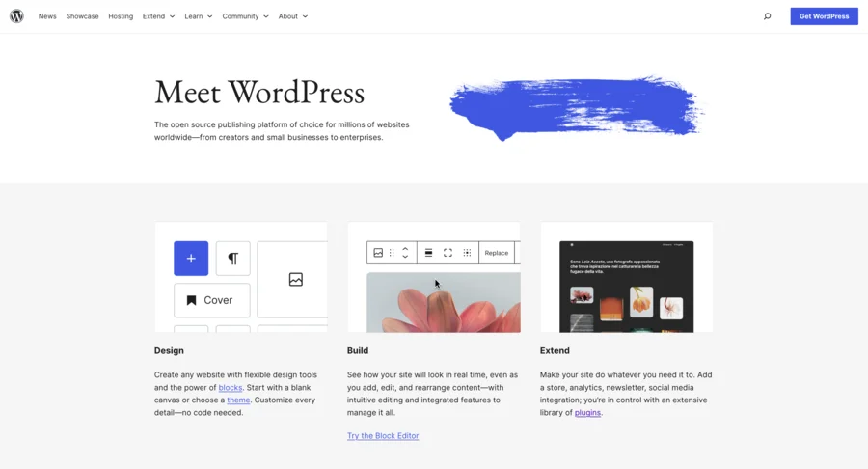Open the News menu item

pyautogui.click(x=47, y=16)
